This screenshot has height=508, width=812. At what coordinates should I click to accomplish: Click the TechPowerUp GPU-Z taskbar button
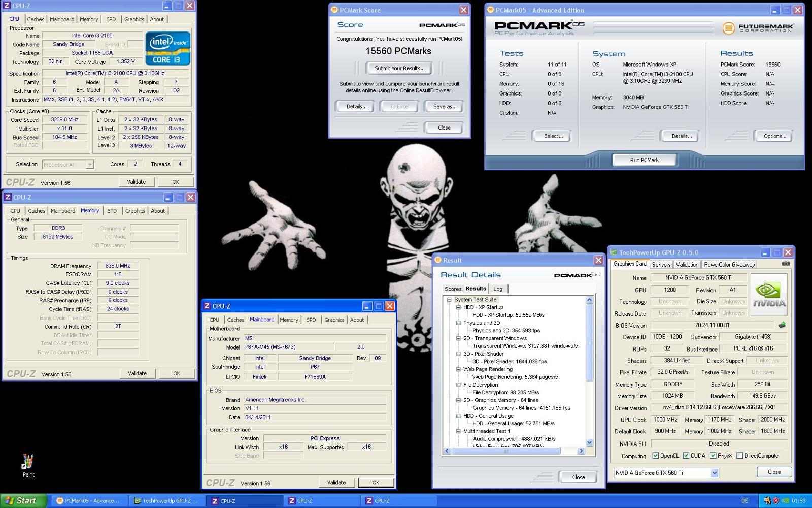(x=166, y=501)
